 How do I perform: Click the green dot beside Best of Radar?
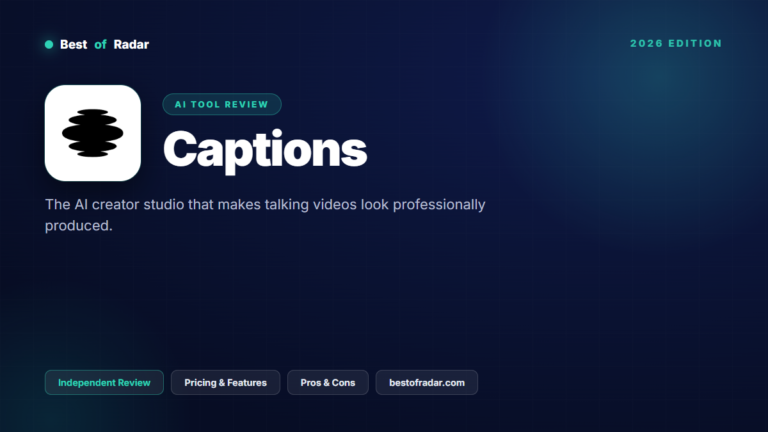49,45
